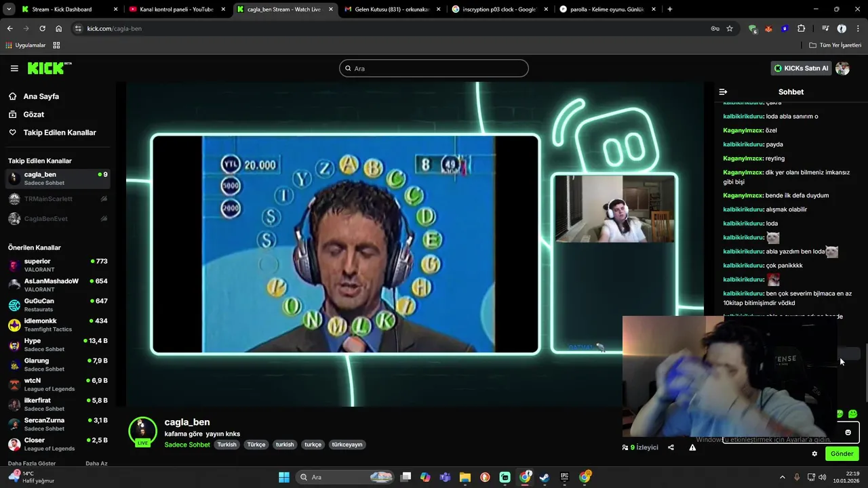
Task: Click the browser home button
Action: pyautogui.click(x=59, y=28)
